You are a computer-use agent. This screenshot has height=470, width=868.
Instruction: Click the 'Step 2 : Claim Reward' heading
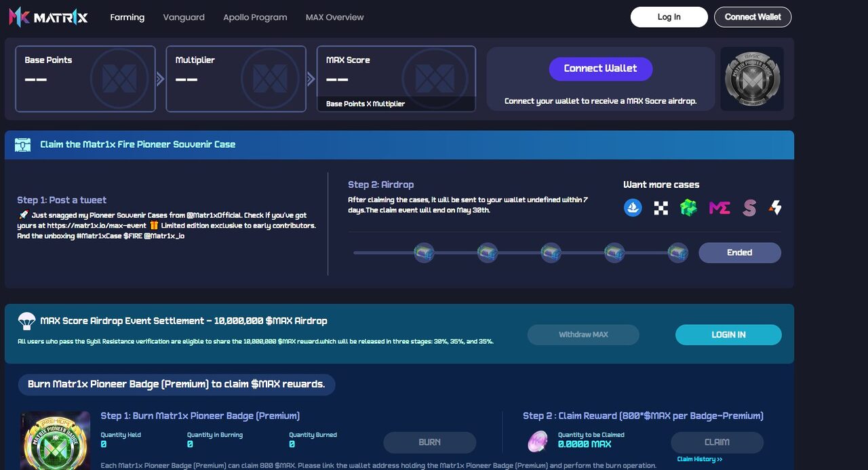[x=643, y=416]
